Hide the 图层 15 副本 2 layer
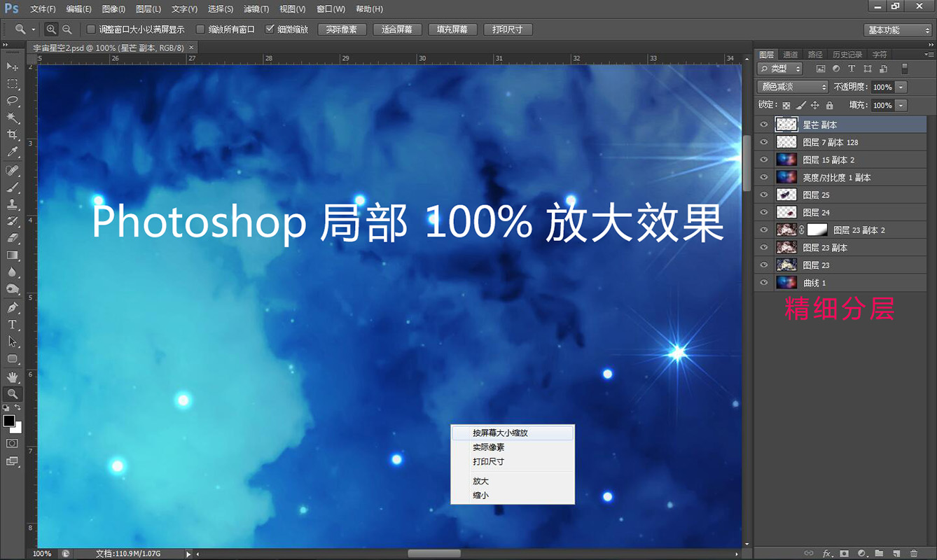This screenshot has height=560, width=937. 764,160
